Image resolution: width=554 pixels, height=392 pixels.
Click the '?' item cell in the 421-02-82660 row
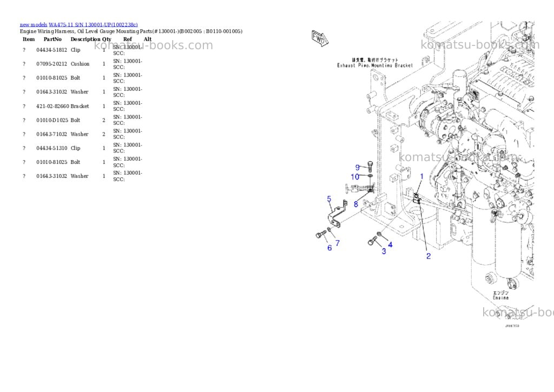[x=24, y=106]
